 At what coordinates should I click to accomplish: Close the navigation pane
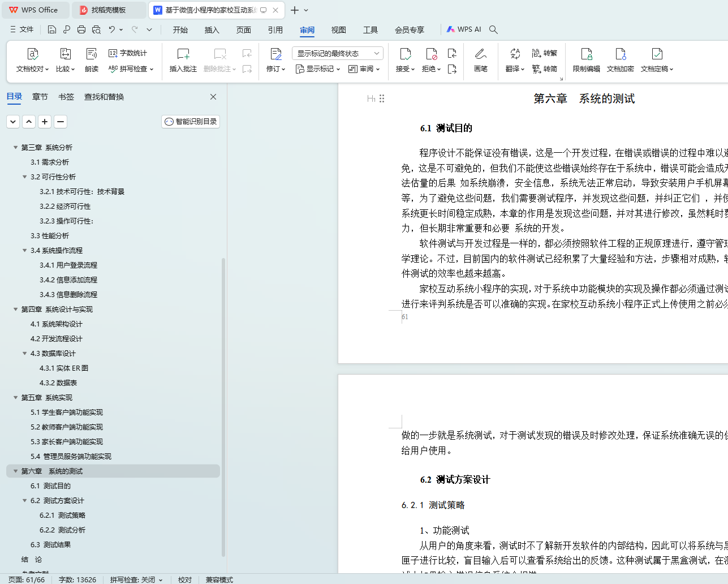click(x=213, y=97)
